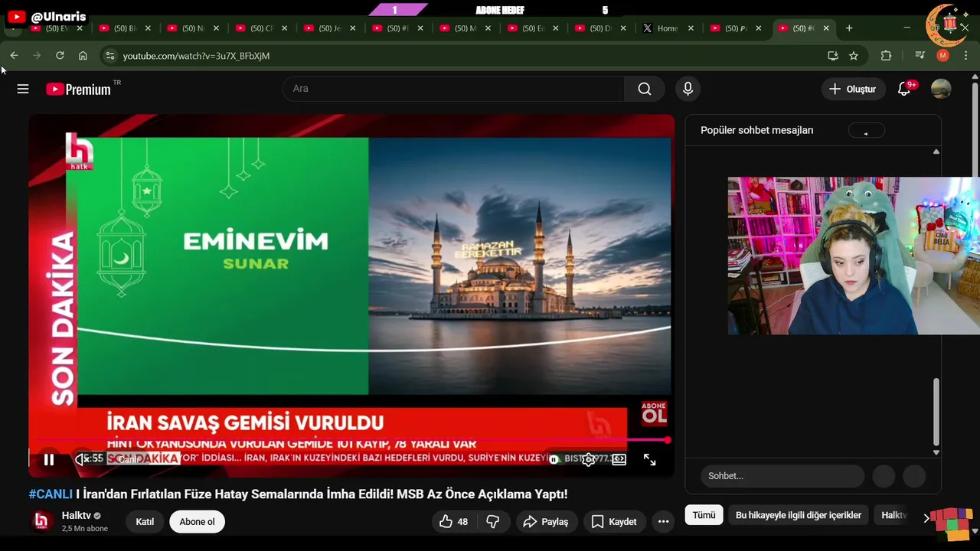Open the chat mode dropdown beside Popüler sohbet mesajları
Viewport: 980px width, 551px height.
tap(866, 130)
